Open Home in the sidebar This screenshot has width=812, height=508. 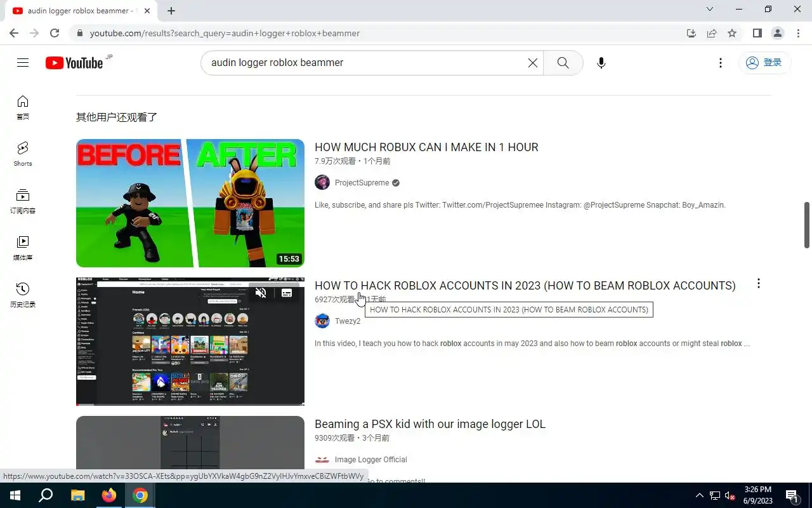pyautogui.click(x=23, y=107)
